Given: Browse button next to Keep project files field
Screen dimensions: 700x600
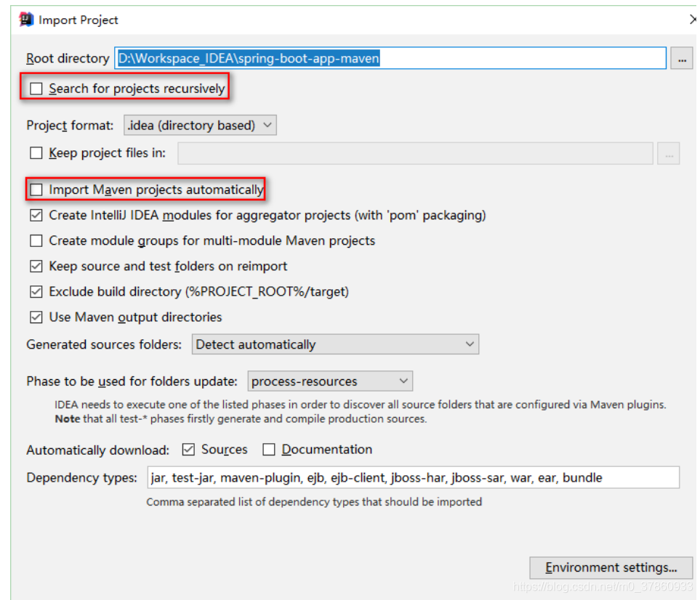Looking at the screenshot, I should click(668, 153).
